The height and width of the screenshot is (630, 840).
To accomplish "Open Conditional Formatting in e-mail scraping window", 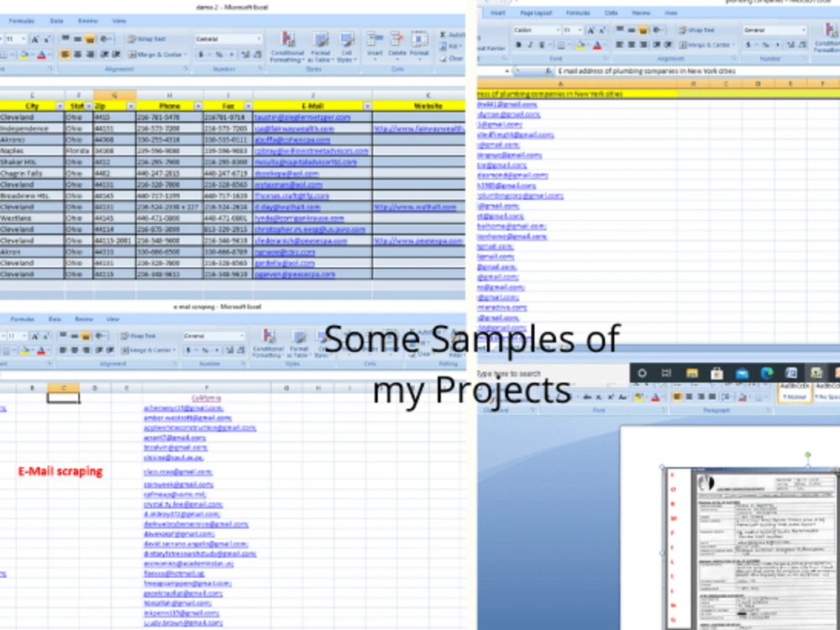I will pos(268,344).
